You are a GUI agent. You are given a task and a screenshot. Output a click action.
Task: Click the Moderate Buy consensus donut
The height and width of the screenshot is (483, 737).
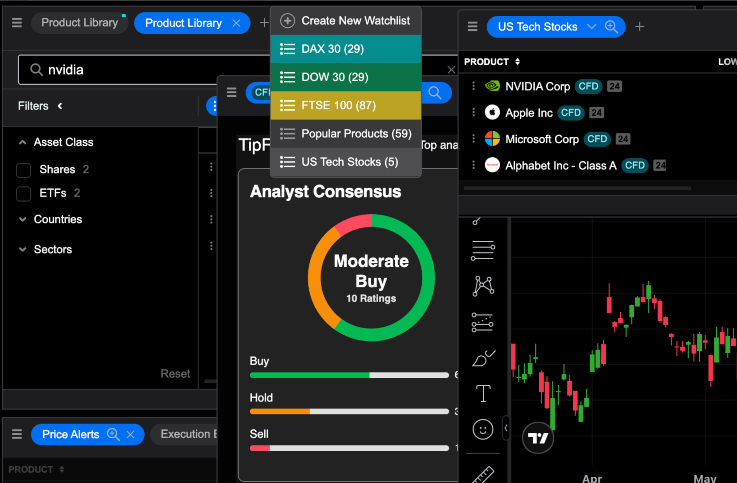[371, 278]
